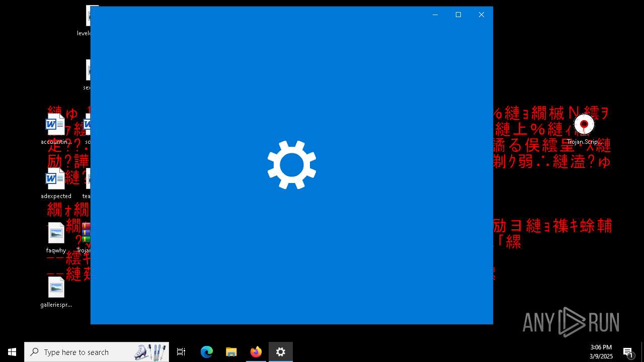Open Task View from the taskbar

(181, 352)
